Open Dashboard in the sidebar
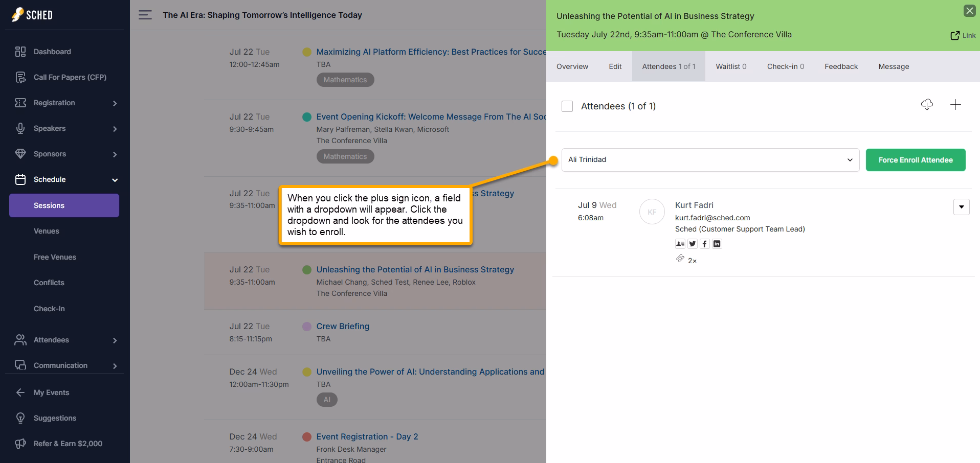Image resolution: width=980 pixels, height=463 pixels. pyautogui.click(x=52, y=52)
